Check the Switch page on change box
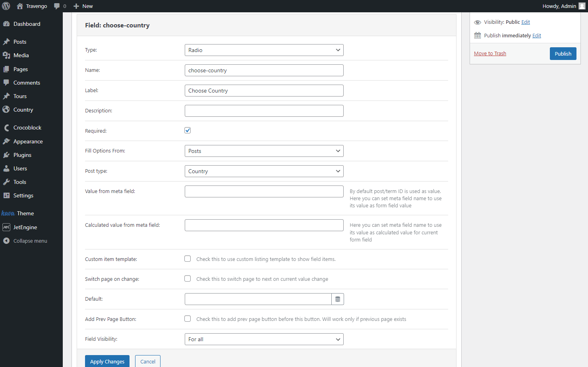Image resolution: width=588 pixels, height=367 pixels. tap(188, 278)
